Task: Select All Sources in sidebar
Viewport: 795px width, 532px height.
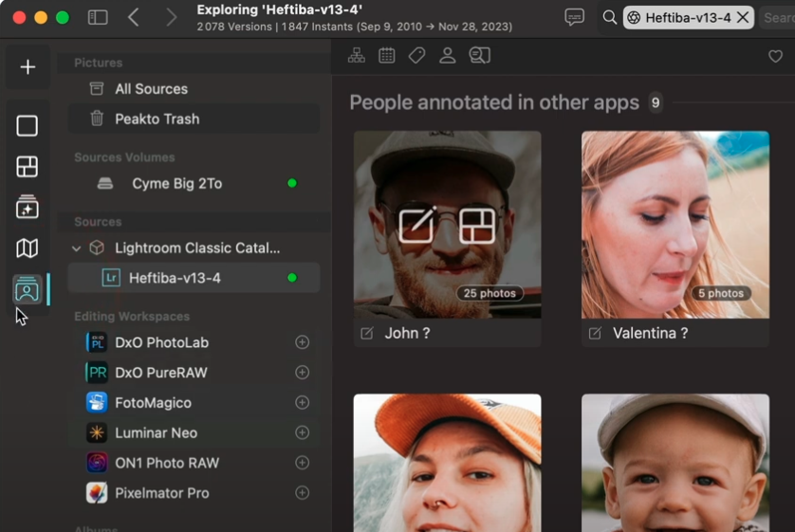Action: coord(194,89)
